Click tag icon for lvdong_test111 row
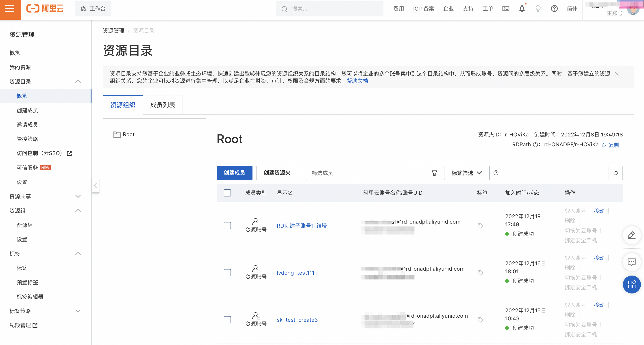Screen dimensions: 644x345 pos(480,273)
